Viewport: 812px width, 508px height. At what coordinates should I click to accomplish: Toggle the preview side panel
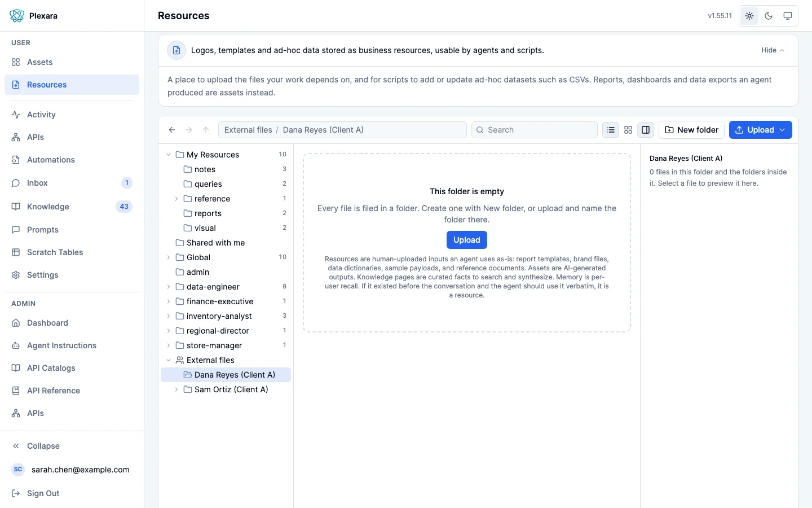coord(646,130)
